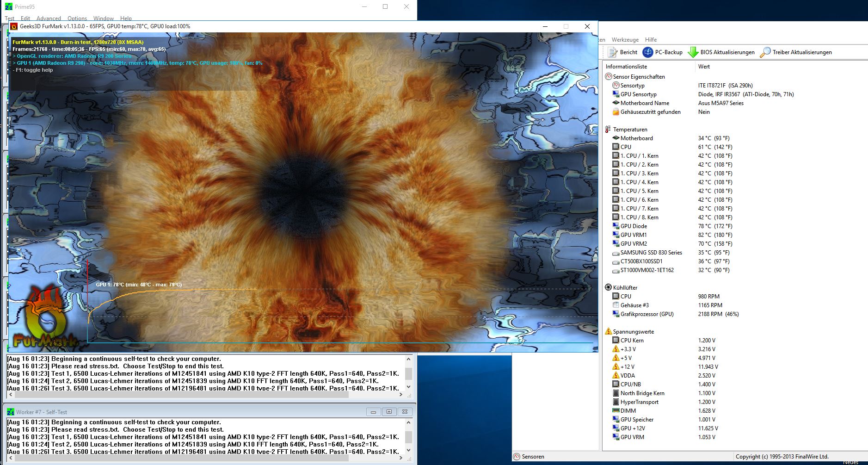The image size is (868, 465).
Task: Select the Gehäuse #3 fan row
Action: (735, 305)
